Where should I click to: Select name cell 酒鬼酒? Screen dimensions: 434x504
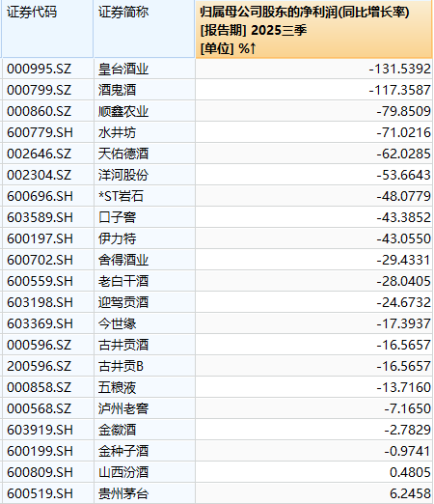145,90
